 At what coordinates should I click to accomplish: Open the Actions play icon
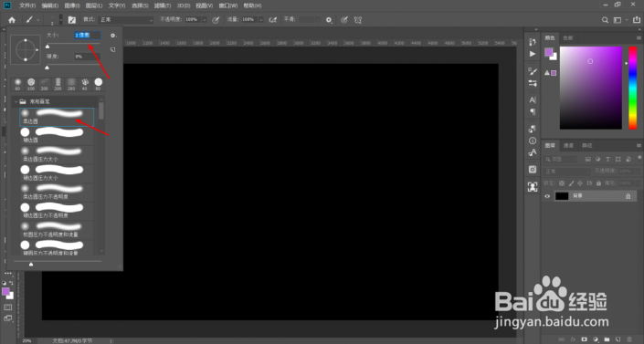[x=533, y=54]
